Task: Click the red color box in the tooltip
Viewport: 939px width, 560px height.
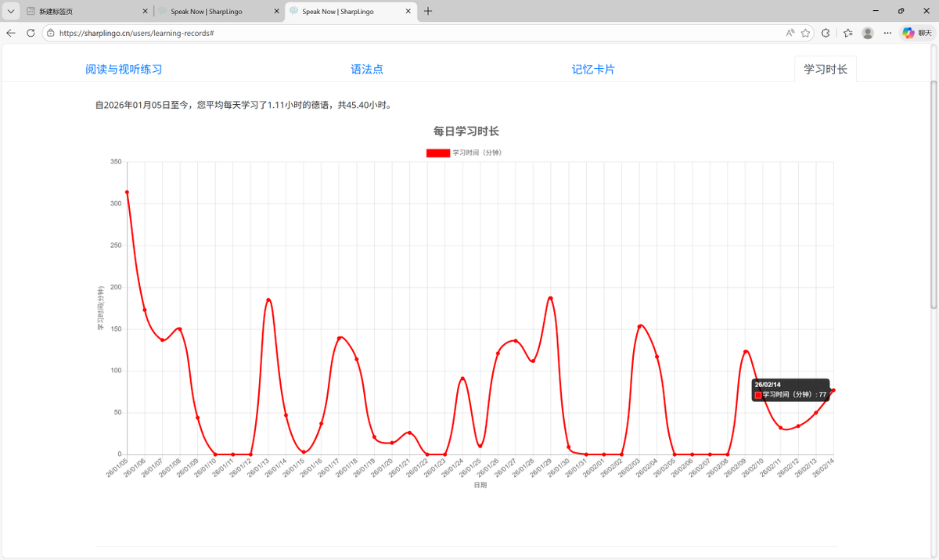Action: coord(757,395)
